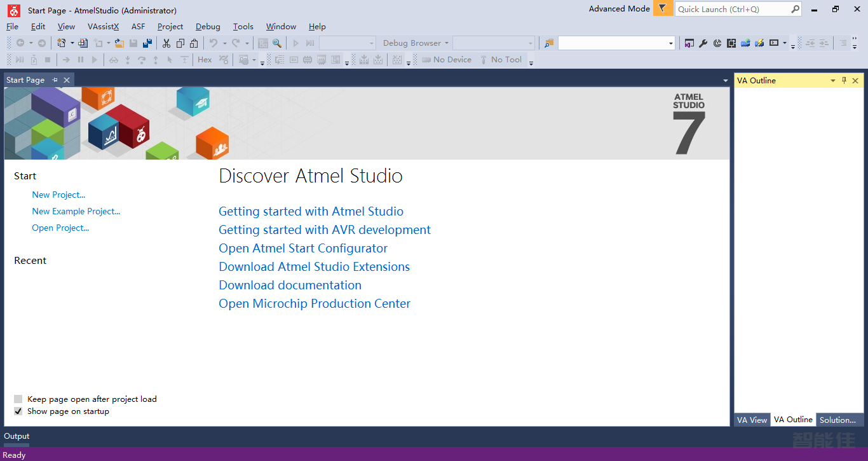This screenshot has width=868, height=461.
Task: Open Download Atmel Studio Extensions link
Action: click(314, 267)
